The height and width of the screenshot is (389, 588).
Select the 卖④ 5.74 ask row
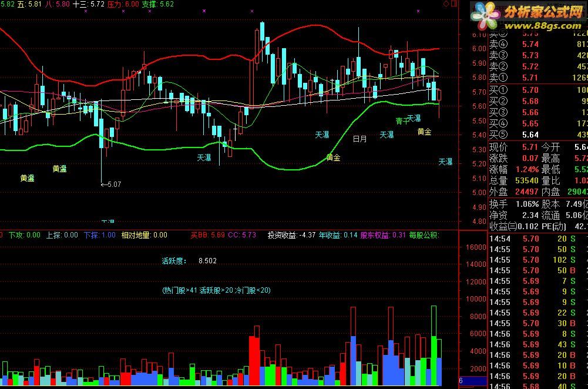(538, 44)
